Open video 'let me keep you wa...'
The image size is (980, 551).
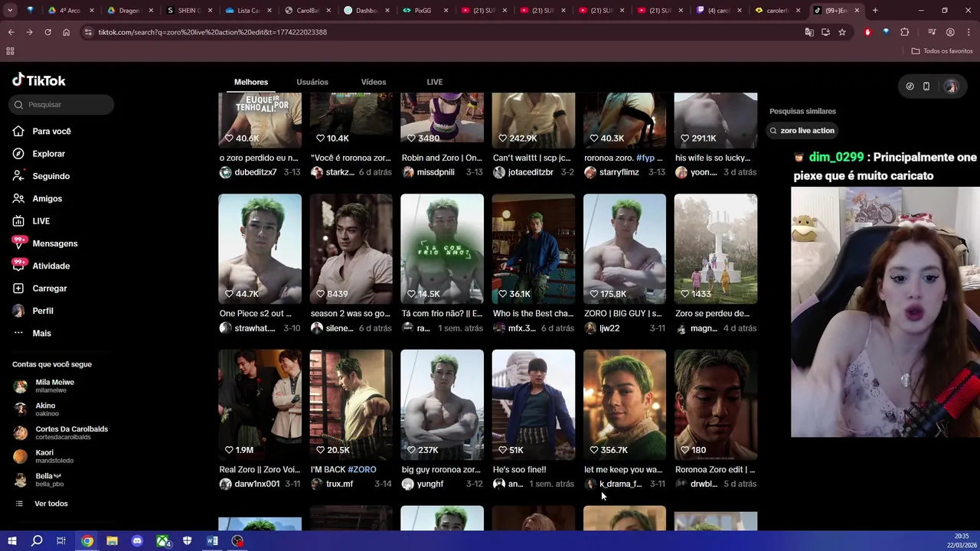point(624,405)
